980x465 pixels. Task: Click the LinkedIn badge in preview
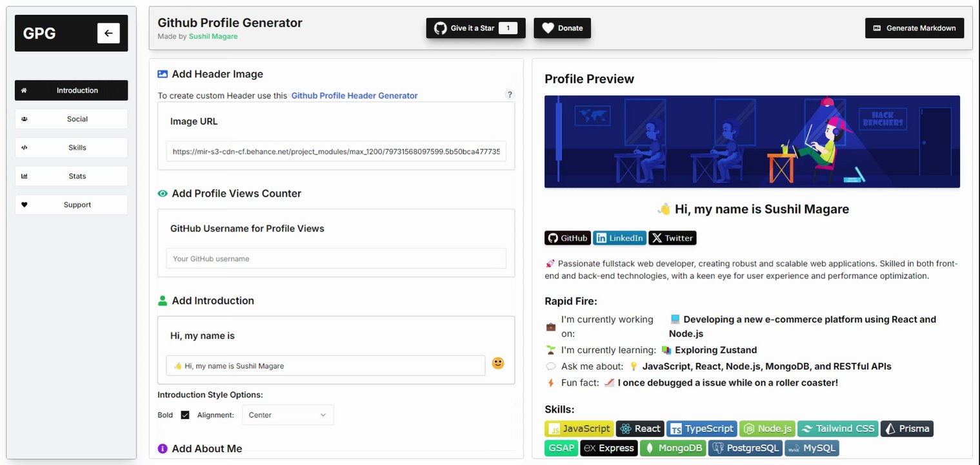619,238
